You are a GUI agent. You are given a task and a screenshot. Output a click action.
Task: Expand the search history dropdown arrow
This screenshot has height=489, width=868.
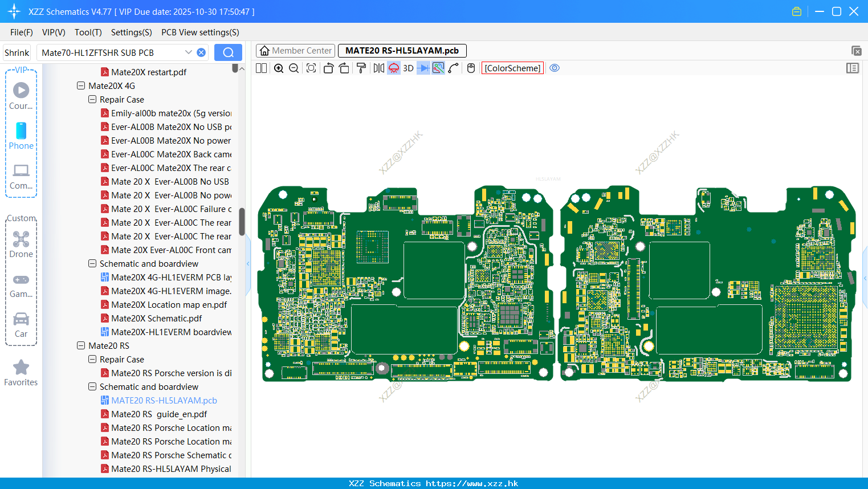[189, 52]
